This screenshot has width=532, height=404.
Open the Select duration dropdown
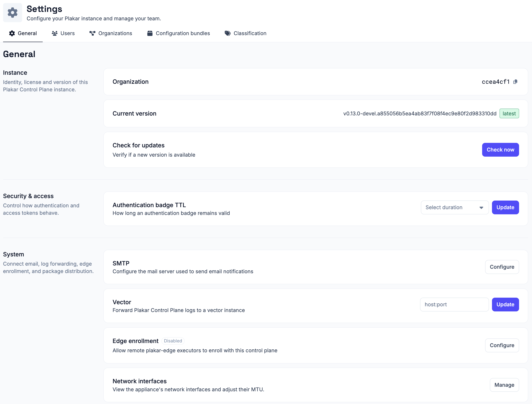(x=455, y=207)
